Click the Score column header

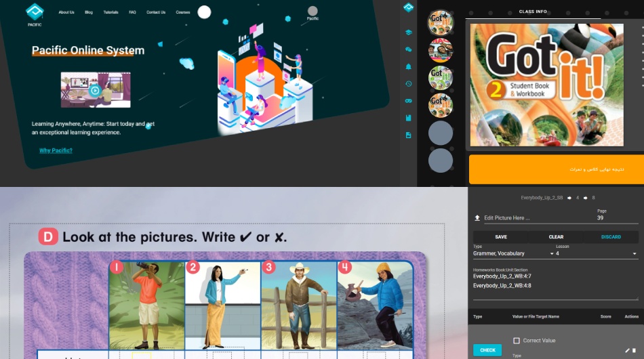pos(606,316)
